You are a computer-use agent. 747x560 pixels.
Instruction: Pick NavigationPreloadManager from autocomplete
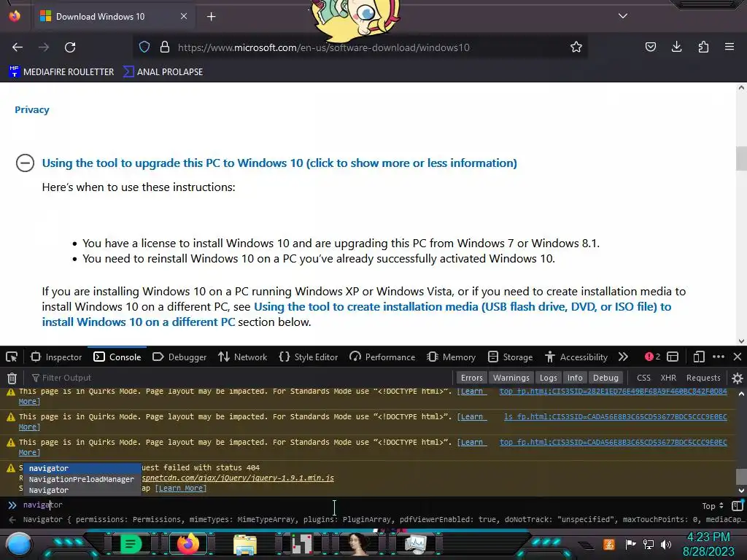tap(82, 479)
